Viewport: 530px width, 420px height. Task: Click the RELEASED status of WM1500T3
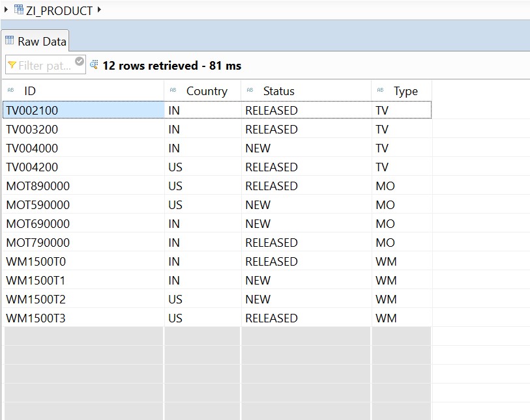282,318
